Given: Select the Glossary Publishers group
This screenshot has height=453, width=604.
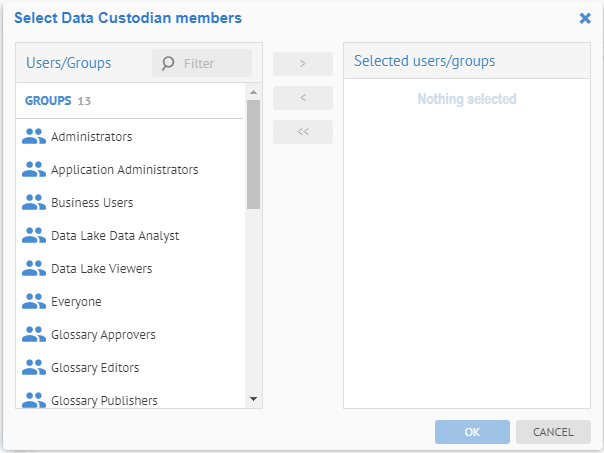Looking at the screenshot, I should 104,400.
